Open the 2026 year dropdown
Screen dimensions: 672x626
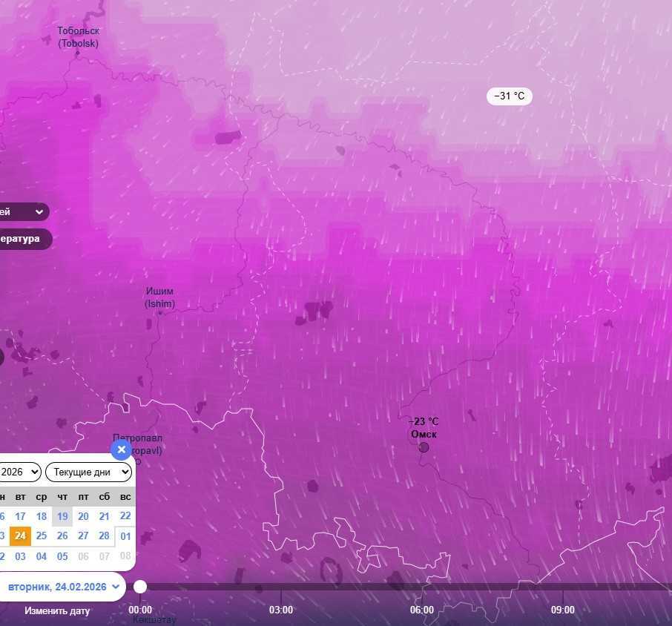[x=19, y=472]
